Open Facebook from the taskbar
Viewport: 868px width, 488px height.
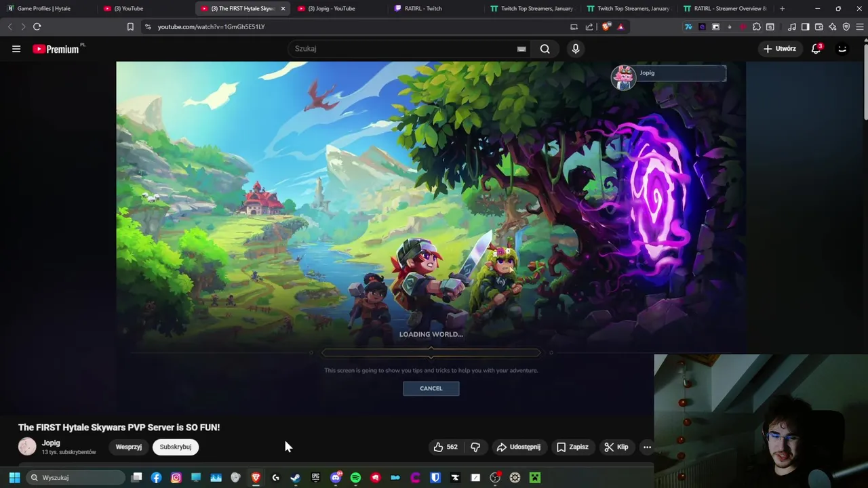156,477
